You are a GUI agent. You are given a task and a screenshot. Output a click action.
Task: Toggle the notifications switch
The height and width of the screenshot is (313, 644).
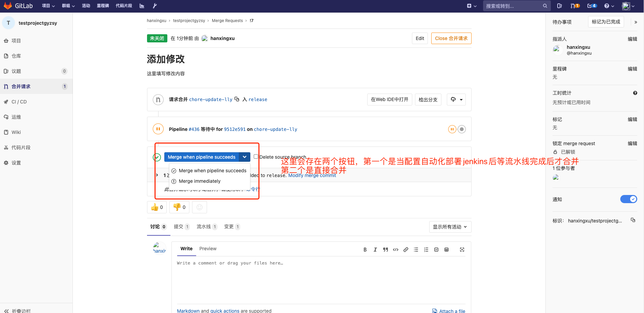tap(629, 199)
